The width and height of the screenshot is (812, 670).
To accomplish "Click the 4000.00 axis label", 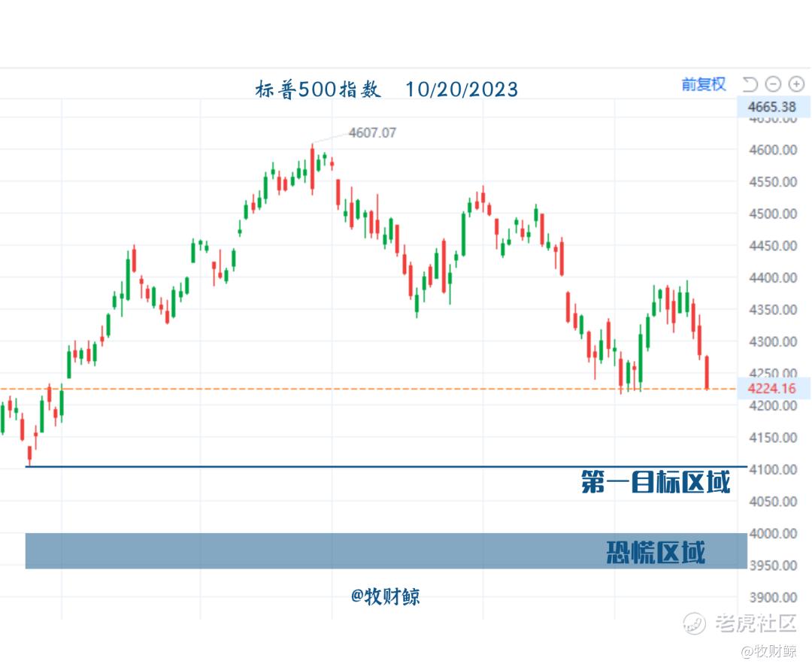I will (x=773, y=533).
